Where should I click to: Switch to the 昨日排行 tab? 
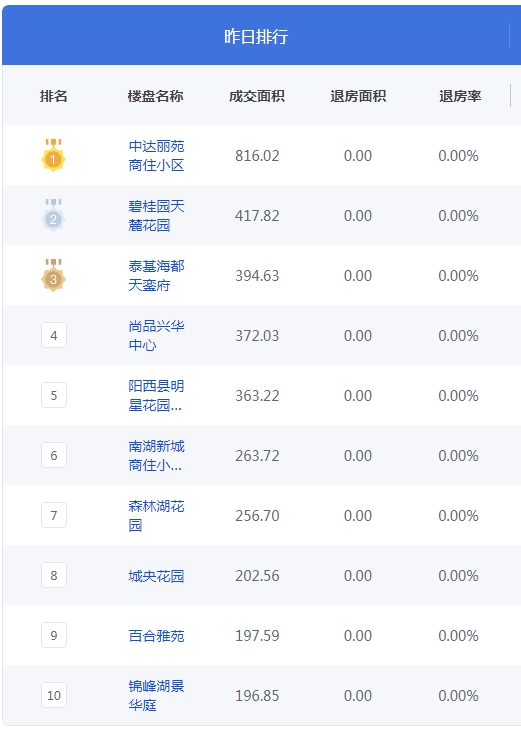tap(256, 36)
